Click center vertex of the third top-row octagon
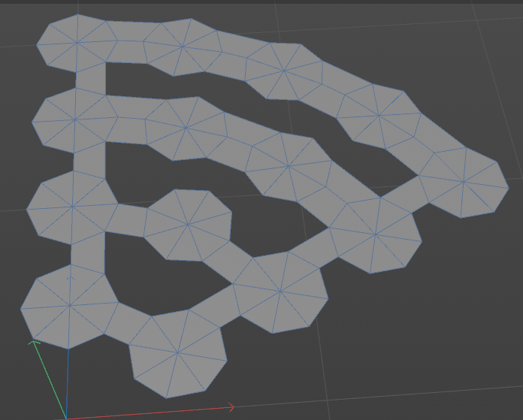This screenshot has height=420, width=523. pyautogui.click(x=284, y=71)
